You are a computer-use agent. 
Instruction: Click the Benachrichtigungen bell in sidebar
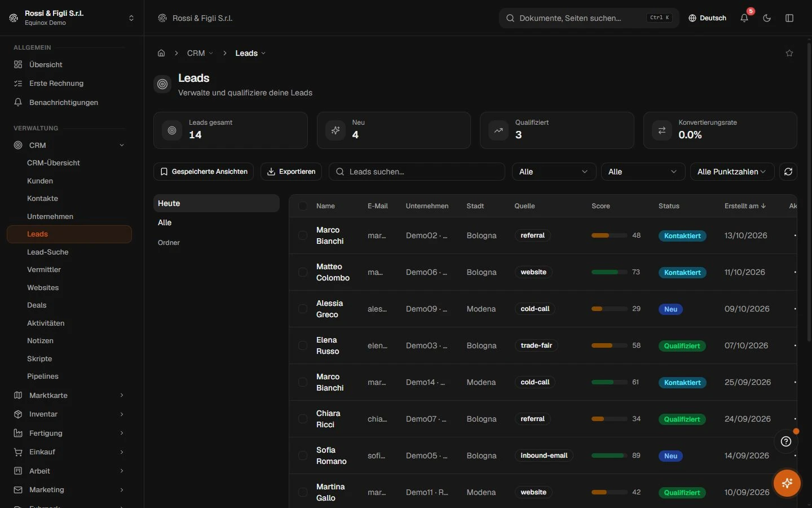coord(18,102)
